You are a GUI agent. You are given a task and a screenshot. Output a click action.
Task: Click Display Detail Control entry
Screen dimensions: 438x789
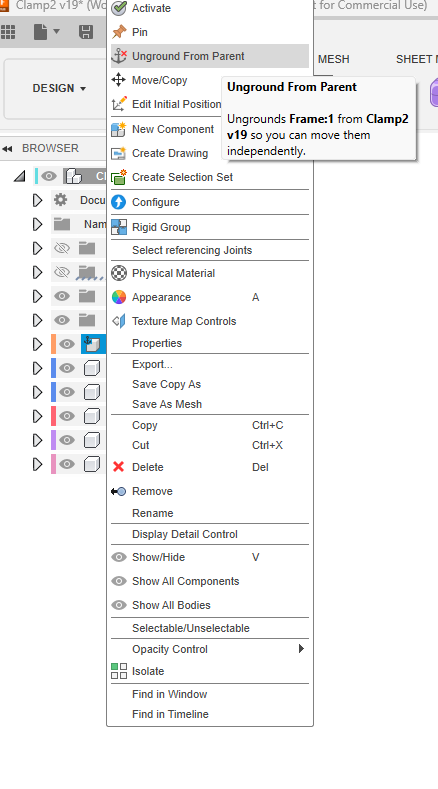[x=185, y=534]
